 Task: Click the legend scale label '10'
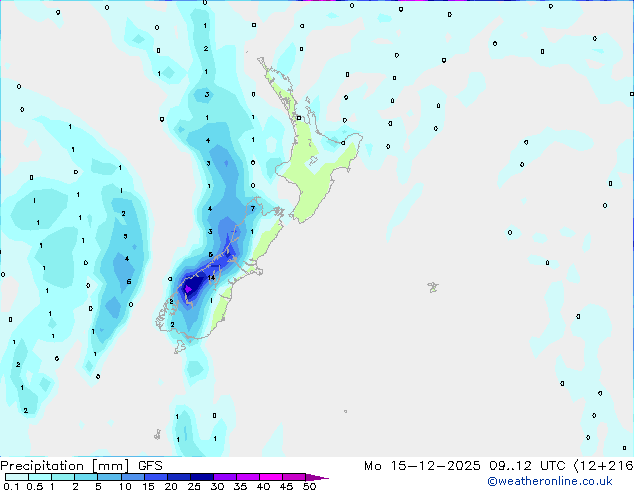pos(125,486)
